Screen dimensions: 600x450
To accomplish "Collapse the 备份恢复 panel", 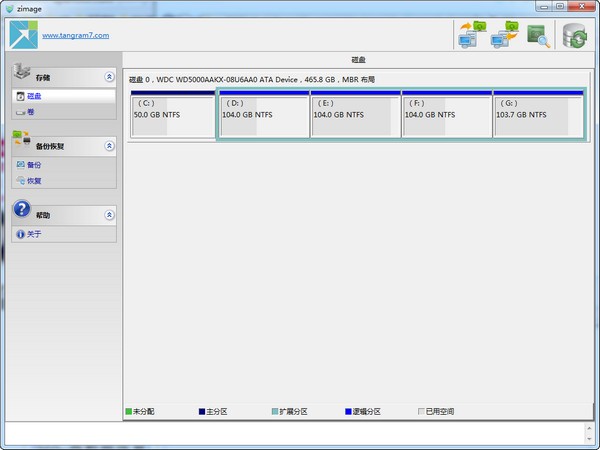I will pos(108,146).
